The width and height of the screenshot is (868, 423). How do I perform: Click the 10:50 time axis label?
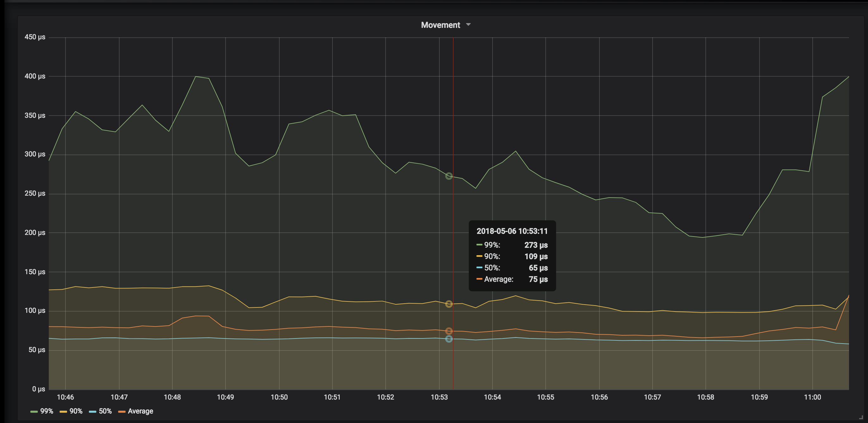[x=279, y=397]
